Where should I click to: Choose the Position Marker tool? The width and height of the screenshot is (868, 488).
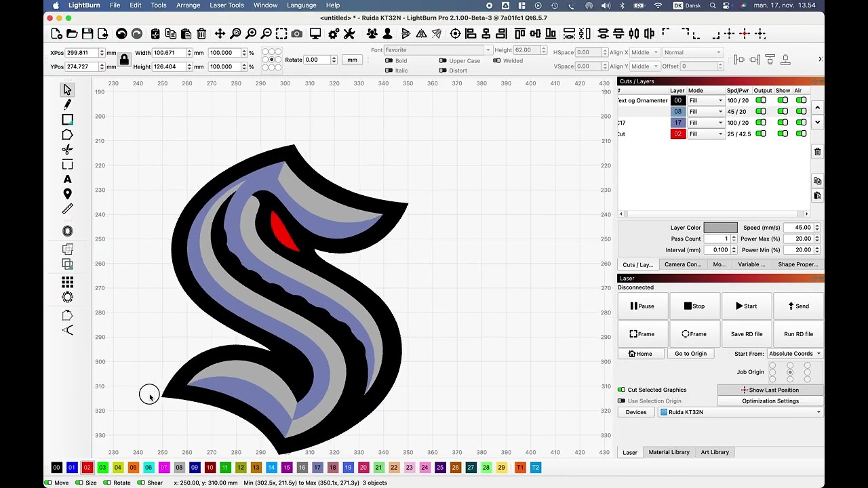pos(67,195)
